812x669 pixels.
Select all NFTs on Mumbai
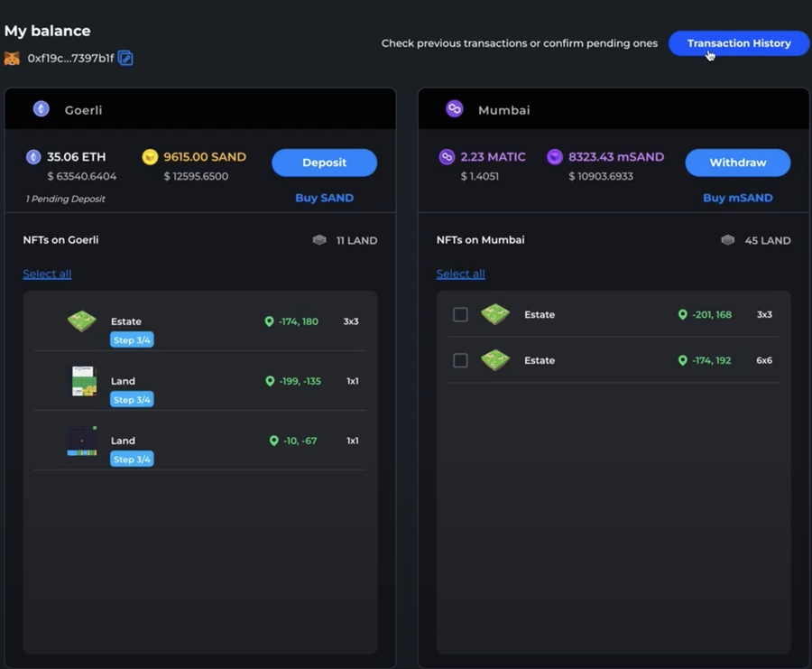tap(460, 274)
